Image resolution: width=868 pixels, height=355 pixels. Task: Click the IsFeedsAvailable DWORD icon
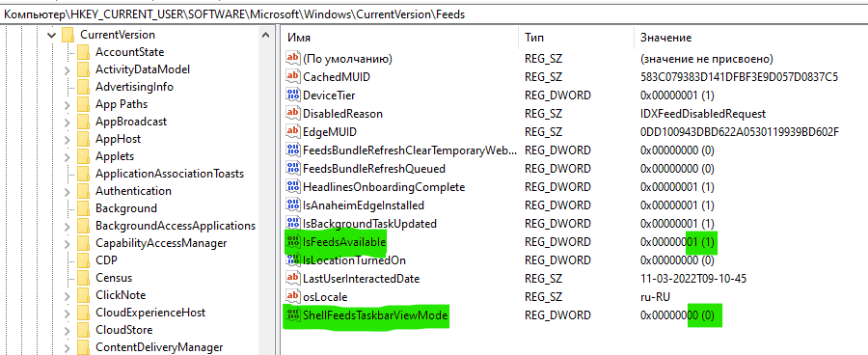pyautogui.click(x=292, y=241)
